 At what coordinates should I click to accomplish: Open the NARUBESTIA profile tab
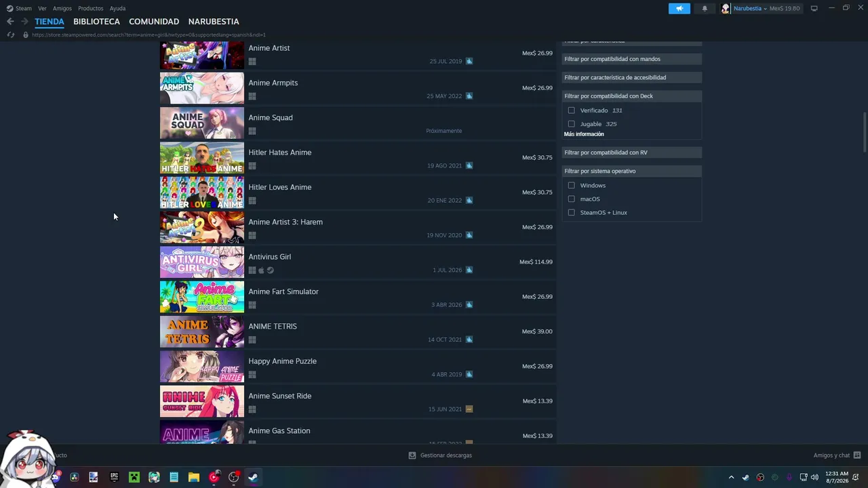pos(214,22)
